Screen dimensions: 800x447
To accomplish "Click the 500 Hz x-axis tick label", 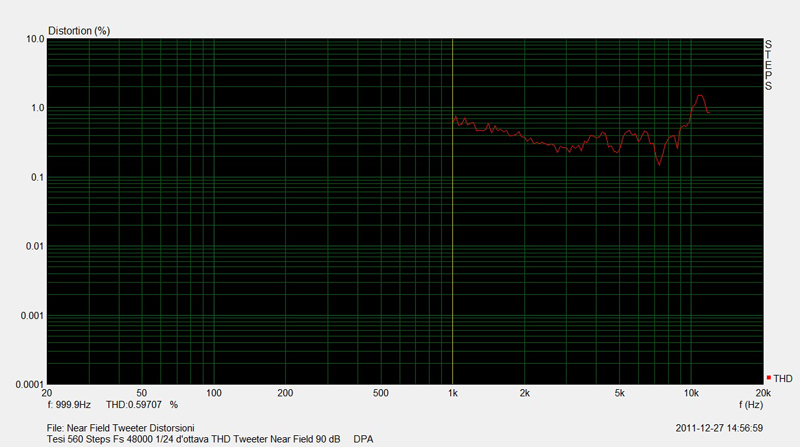I will pyautogui.click(x=381, y=393).
